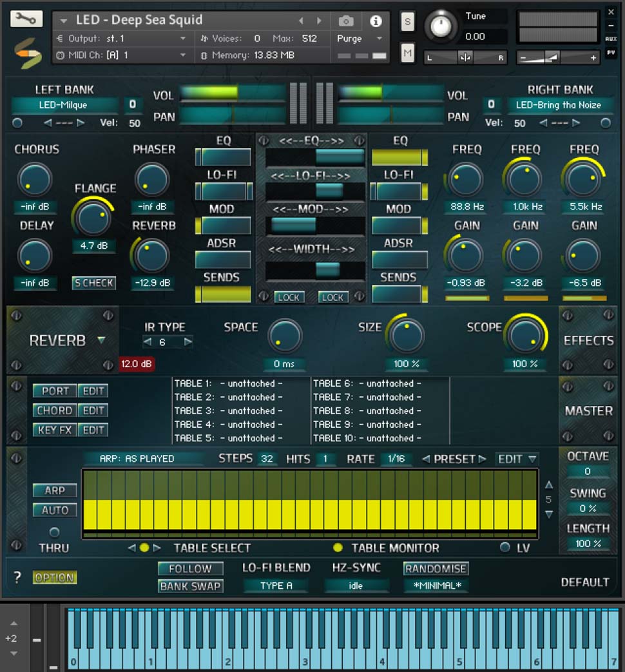This screenshot has width=625, height=672.
Task: Mute the instrument with M button
Action: click(407, 53)
